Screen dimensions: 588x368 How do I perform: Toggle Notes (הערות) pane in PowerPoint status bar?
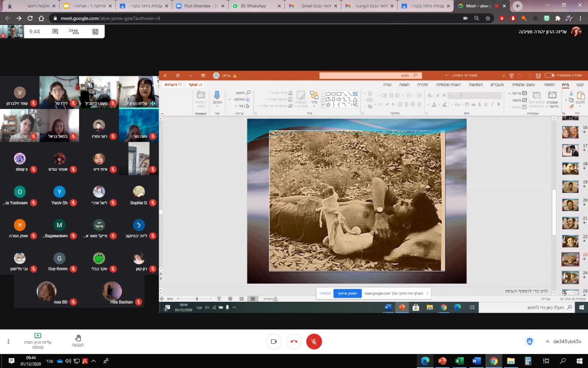(270, 299)
